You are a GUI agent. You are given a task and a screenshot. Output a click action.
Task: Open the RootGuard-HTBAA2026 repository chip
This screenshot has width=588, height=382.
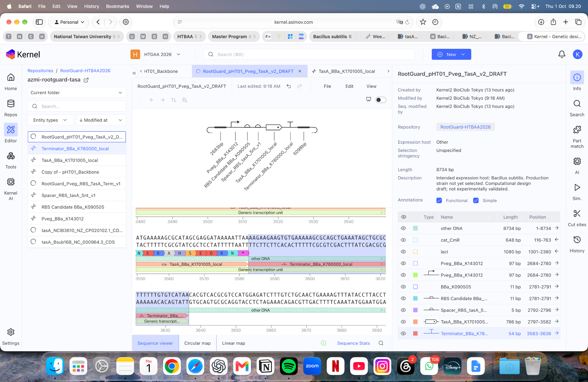point(465,127)
